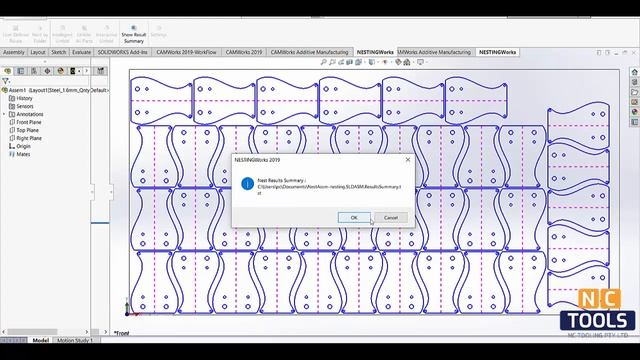Open SOLIDWORKS Resources home icon in task pane
The height and width of the screenshot is (360, 640).
(635, 72)
